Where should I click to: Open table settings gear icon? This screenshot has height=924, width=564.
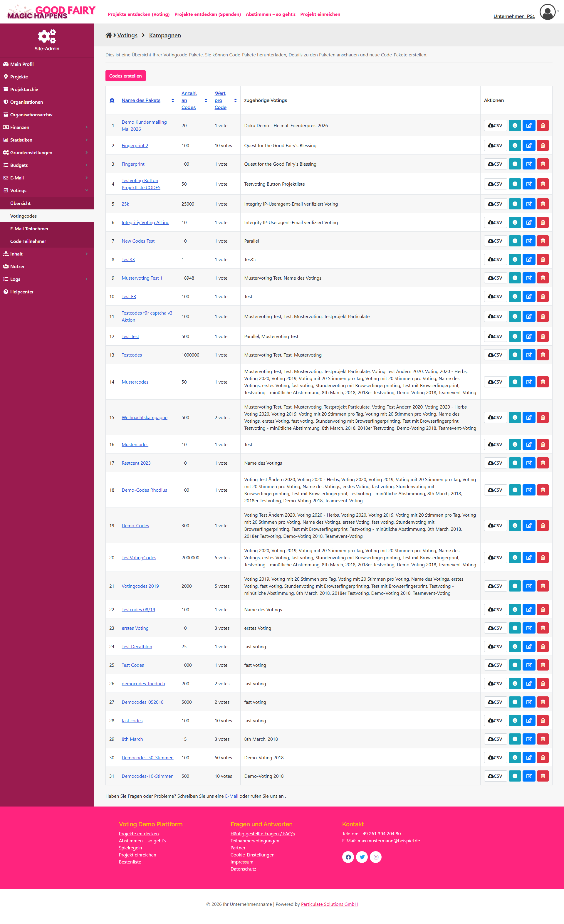pos(112,100)
